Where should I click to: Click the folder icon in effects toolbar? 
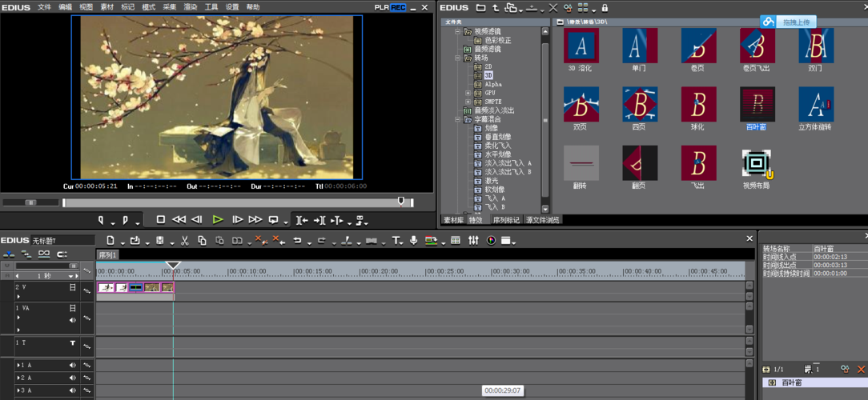tap(481, 8)
